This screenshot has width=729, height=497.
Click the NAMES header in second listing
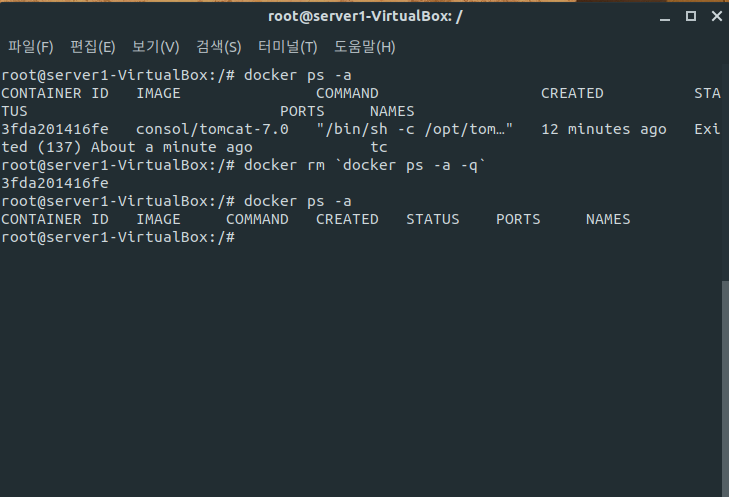[x=608, y=219]
